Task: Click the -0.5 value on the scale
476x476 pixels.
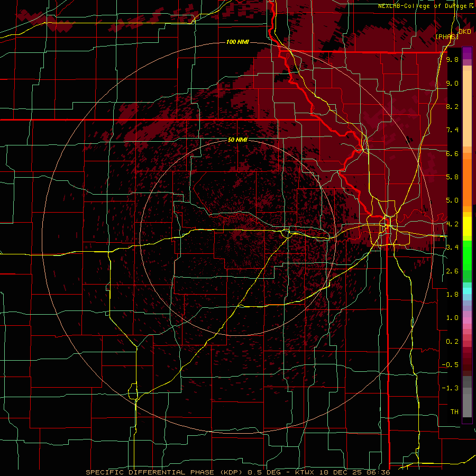Action: point(450,365)
